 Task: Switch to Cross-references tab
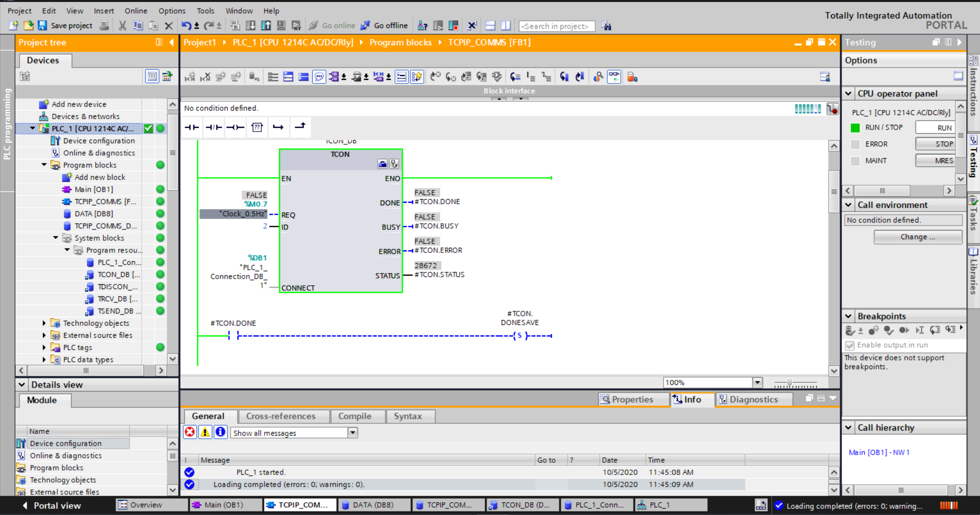point(280,416)
